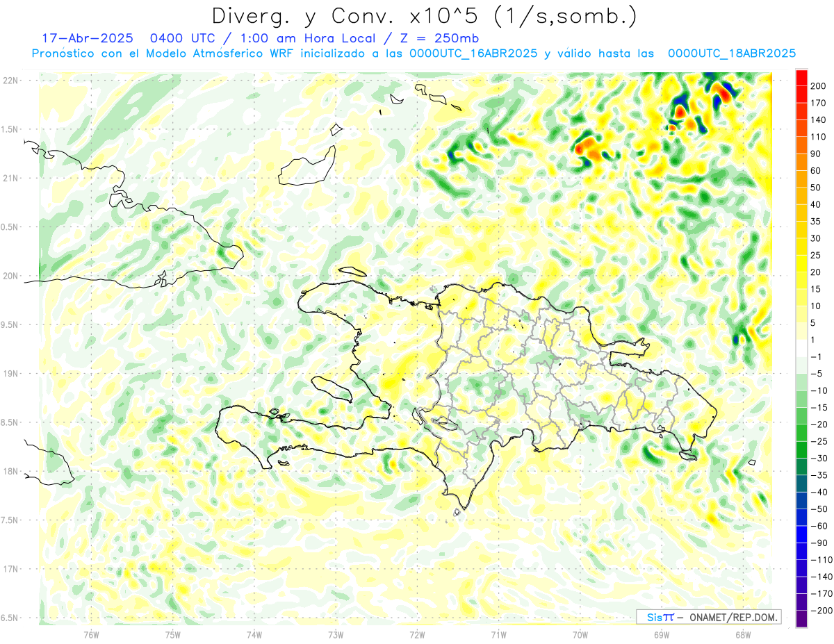
Task: Select the '18N' latitude label
Action: click(11, 472)
